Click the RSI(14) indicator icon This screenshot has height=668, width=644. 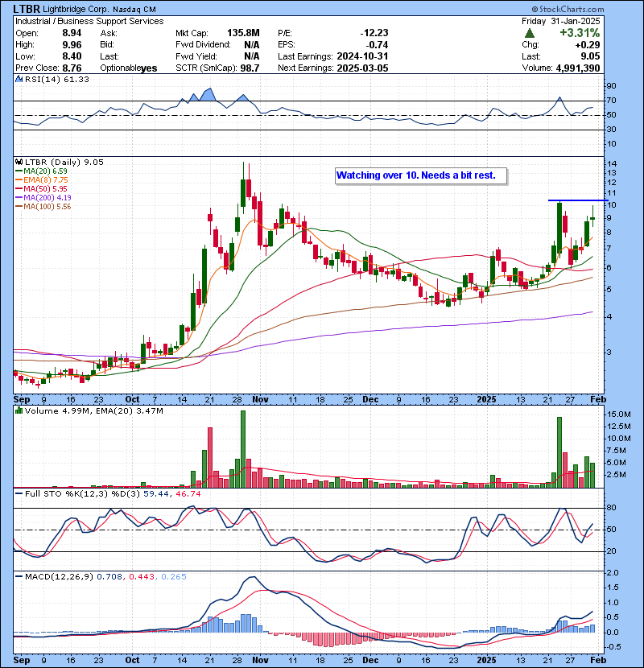(x=19, y=79)
